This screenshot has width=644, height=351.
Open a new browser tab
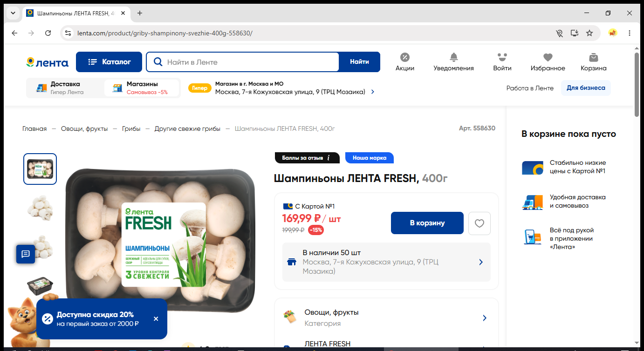[139, 13]
